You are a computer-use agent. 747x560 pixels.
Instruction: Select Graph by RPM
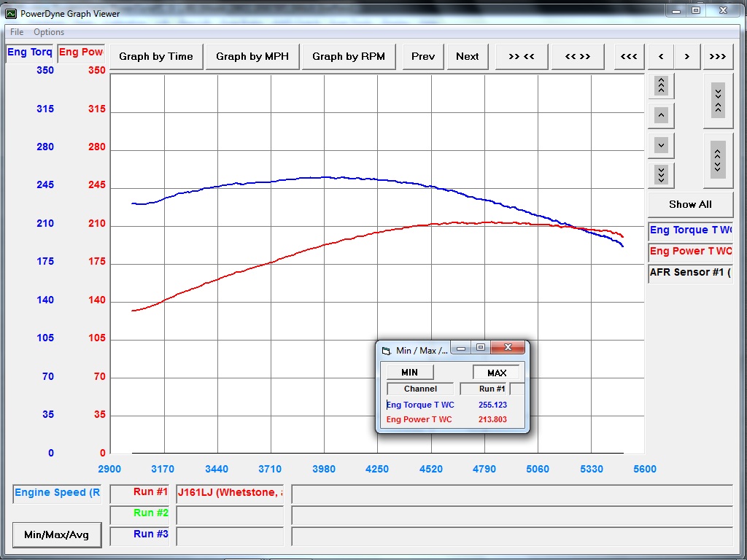click(x=349, y=57)
